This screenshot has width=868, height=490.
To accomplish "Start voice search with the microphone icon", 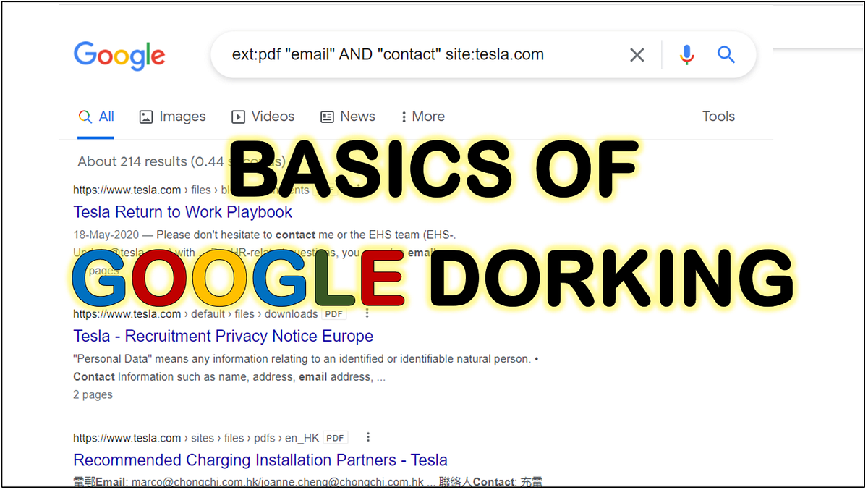I will [x=686, y=54].
